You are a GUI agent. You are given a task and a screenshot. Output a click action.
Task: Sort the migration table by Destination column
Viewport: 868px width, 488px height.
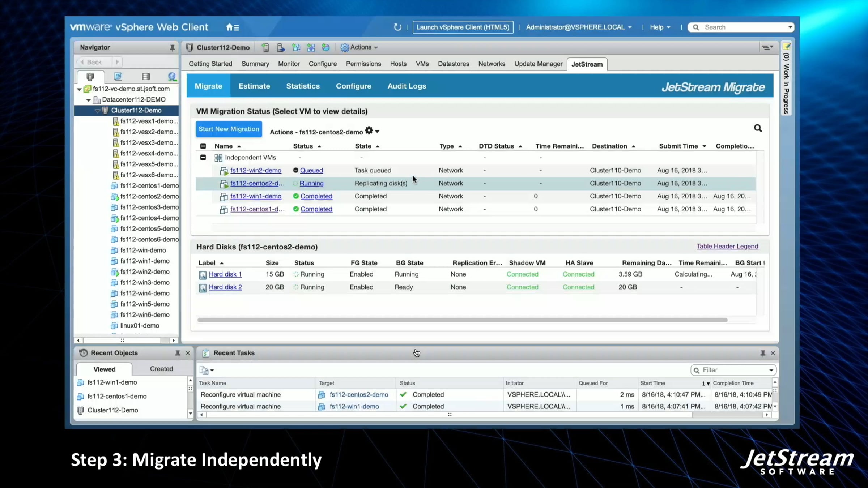point(613,146)
